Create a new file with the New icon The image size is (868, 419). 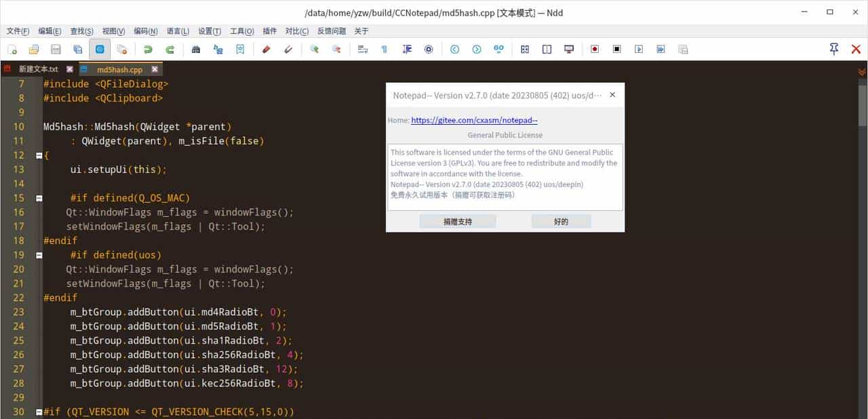point(12,49)
